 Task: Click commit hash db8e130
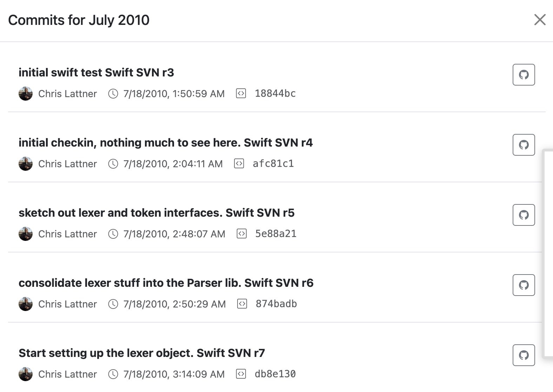coord(275,374)
